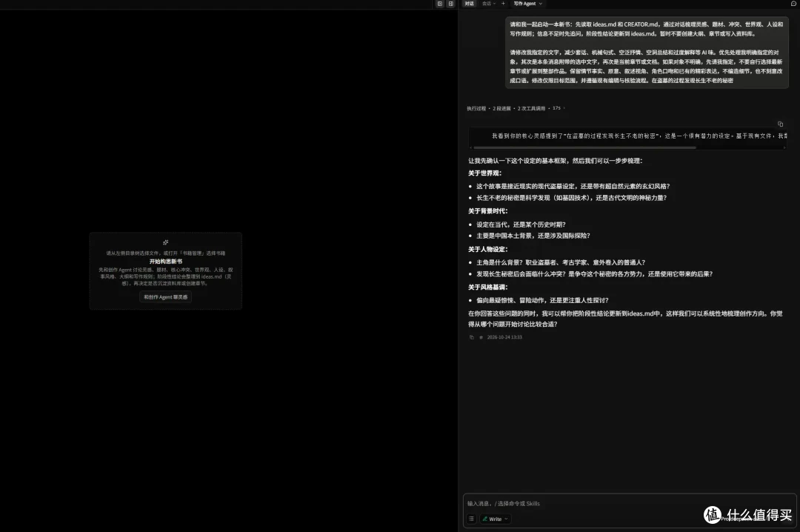This screenshot has width=800, height=532.
Task: Click the bullet about 主要是中国本土背景
Action: click(x=533, y=236)
